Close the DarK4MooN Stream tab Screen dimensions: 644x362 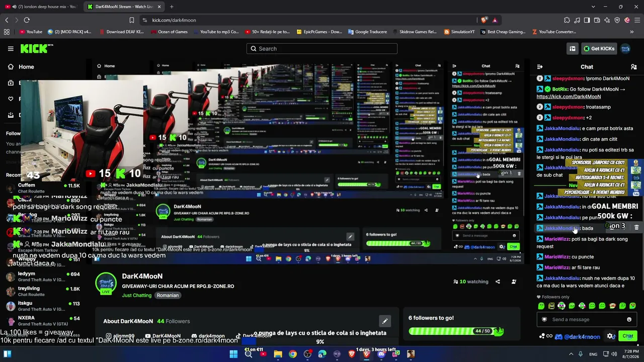[159, 7]
